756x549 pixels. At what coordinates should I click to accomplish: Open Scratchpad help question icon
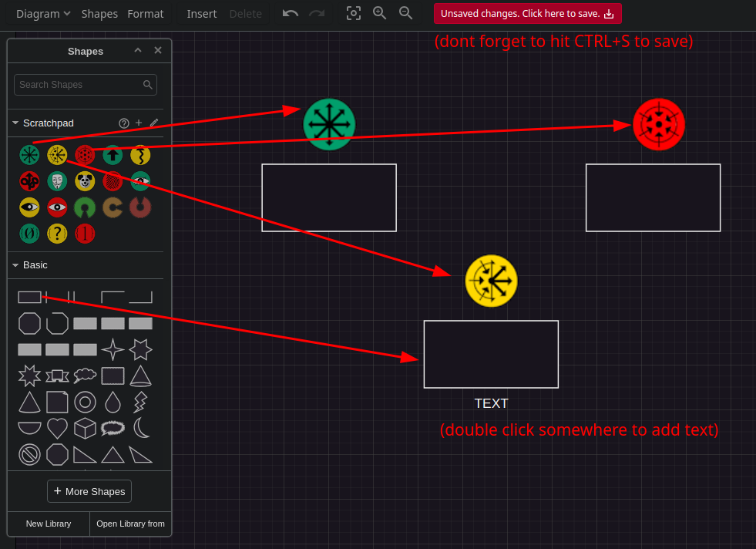click(x=124, y=123)
